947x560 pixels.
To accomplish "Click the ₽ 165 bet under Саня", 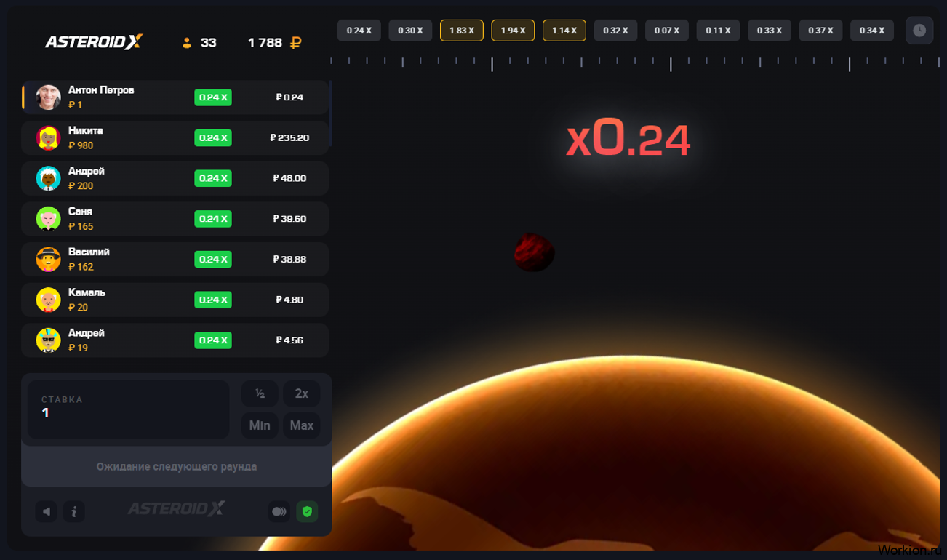I will pyautogui.click(x=81, y=226).
